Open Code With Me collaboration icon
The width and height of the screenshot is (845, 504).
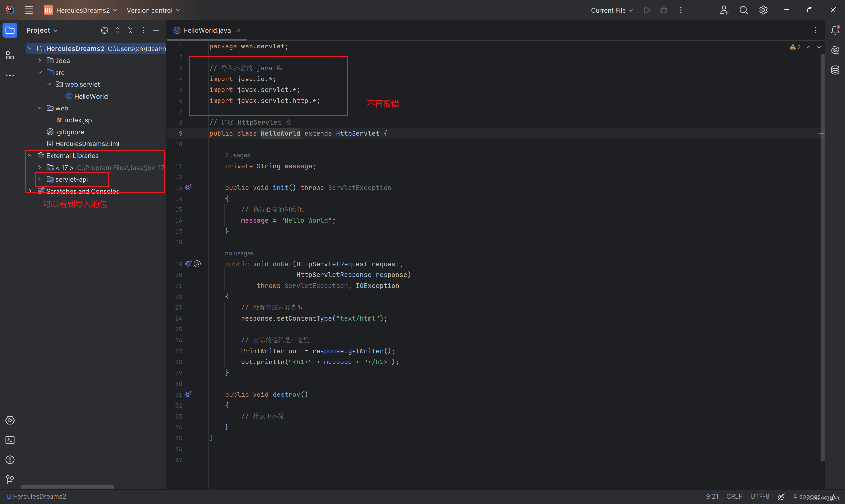point(724,10)
